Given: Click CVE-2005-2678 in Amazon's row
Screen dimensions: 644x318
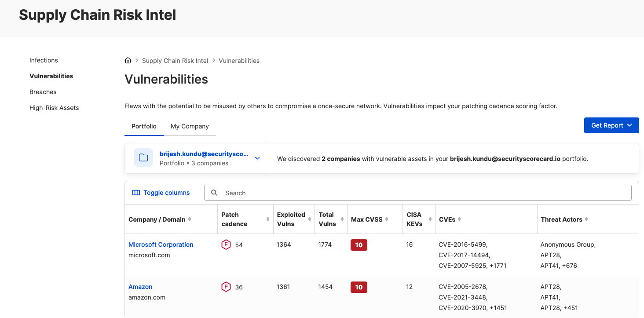Looking at the screenshot, I should (x=462, y=287).
